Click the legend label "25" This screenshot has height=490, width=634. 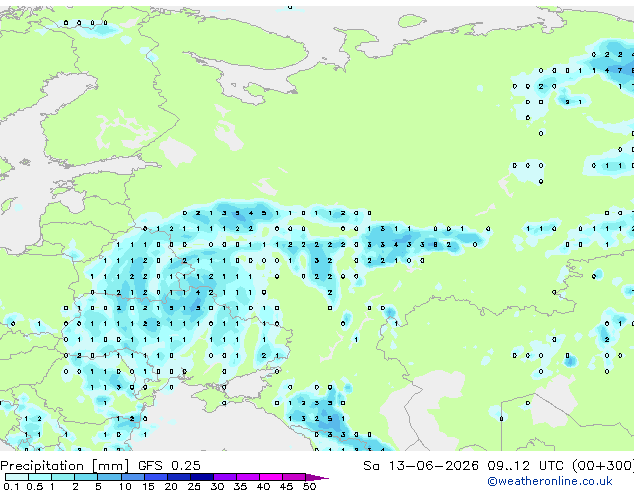[x=194, y=486]
